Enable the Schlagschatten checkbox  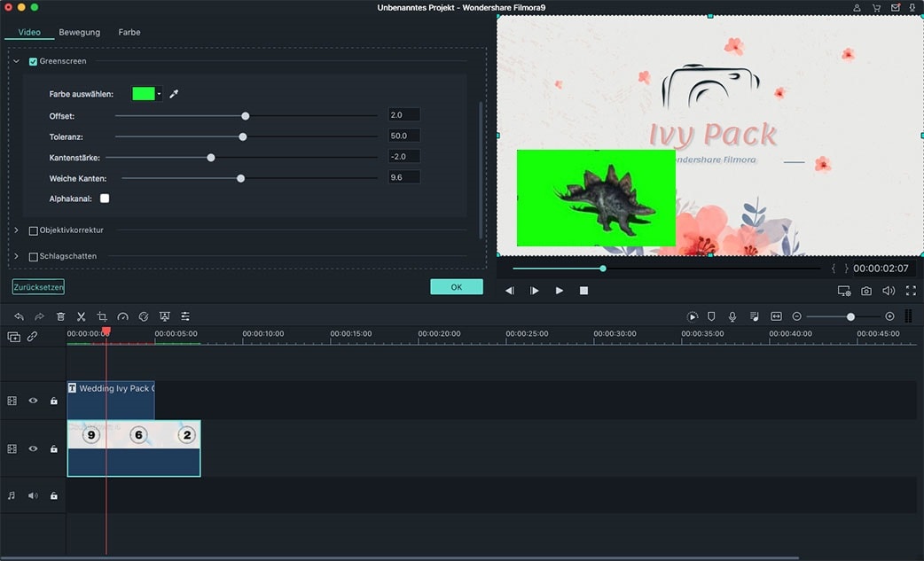tap(33, 257)
